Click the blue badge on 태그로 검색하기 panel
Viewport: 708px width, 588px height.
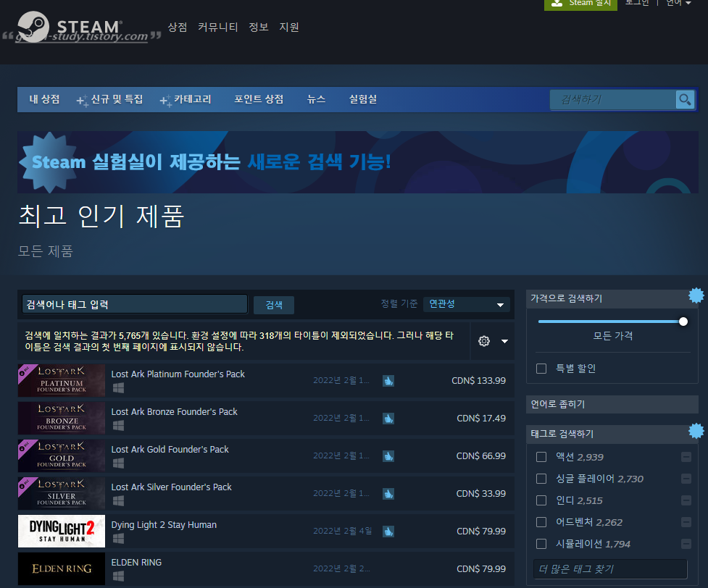pyautogui.click(x=696, y=431)
